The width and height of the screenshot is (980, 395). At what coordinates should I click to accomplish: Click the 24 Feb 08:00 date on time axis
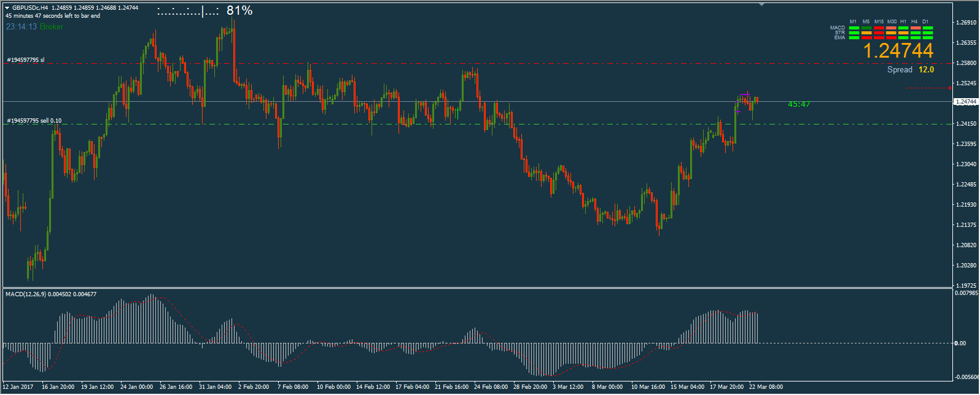(x=491, y=387)
